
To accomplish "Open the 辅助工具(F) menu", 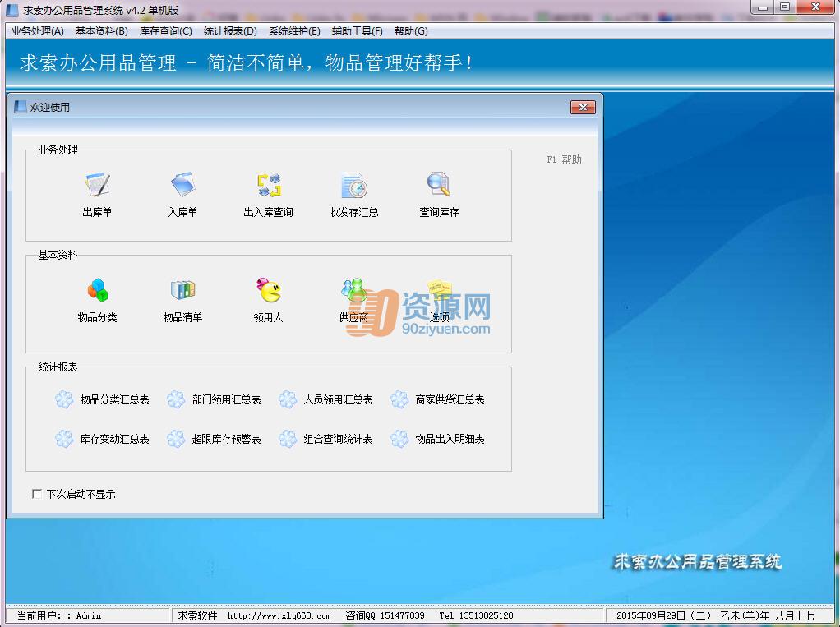I will (358, 31).
